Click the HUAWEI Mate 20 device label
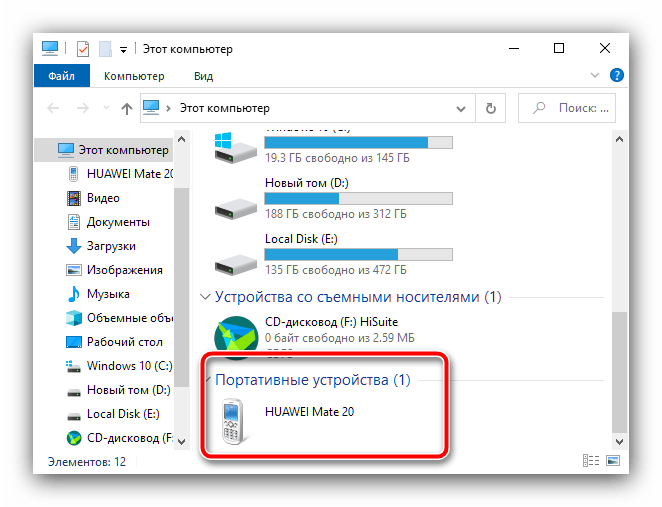Screen dimensions: 662x507 309,412
